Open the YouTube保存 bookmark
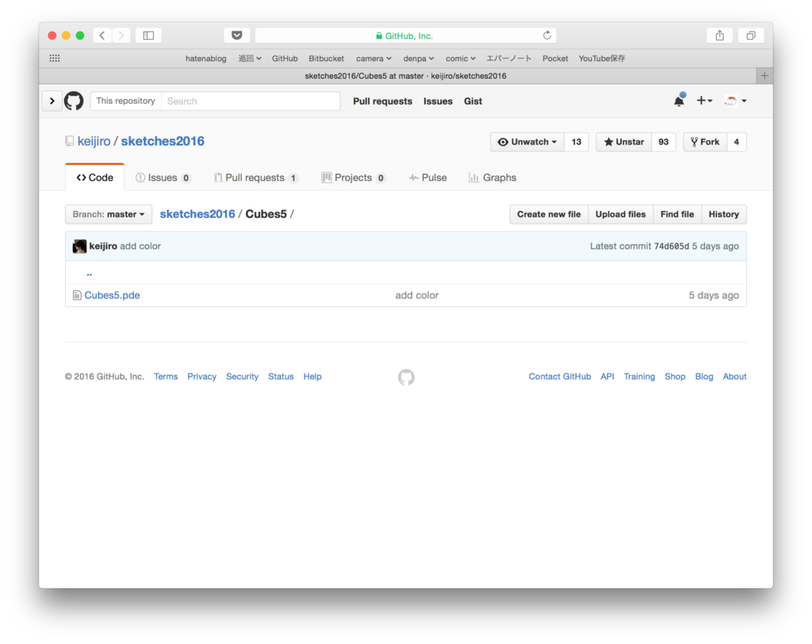Viewport: 812px width, 644px height. pyautogui.click(x=602, y=59)
